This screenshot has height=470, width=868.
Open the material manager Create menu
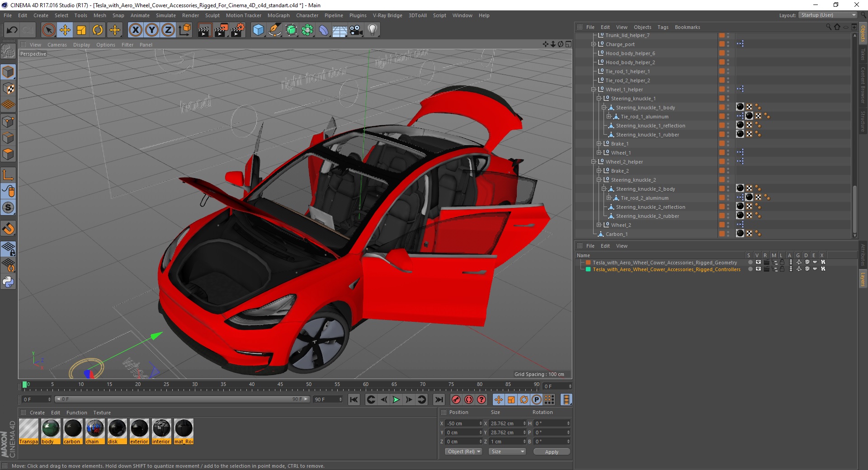(x=37, y=413)
